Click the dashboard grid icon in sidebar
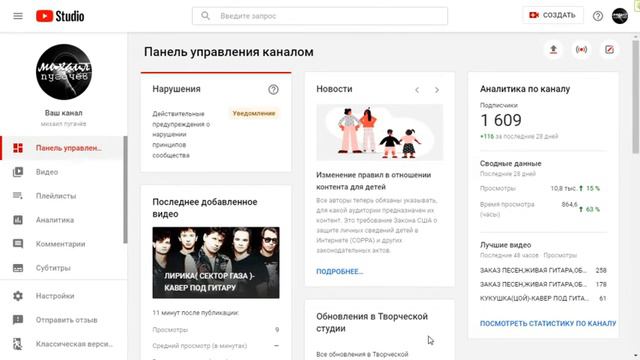640x360 pixels. pos(18,148)
